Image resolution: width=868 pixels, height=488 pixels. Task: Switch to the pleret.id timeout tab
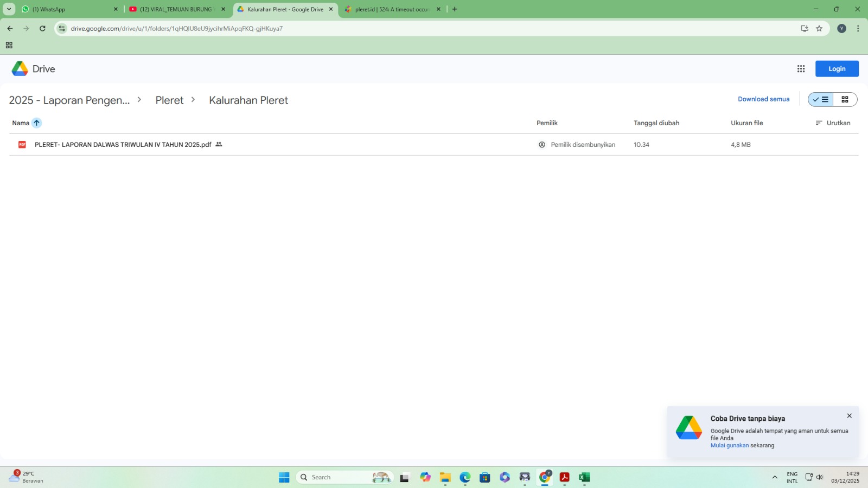[x=392, y=9]
